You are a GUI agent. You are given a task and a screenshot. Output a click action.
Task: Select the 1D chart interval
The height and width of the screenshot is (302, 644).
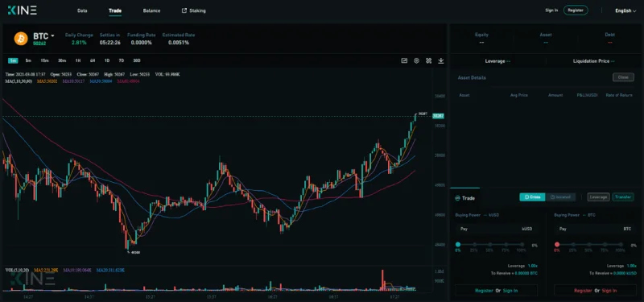click(x=107, y=60)
